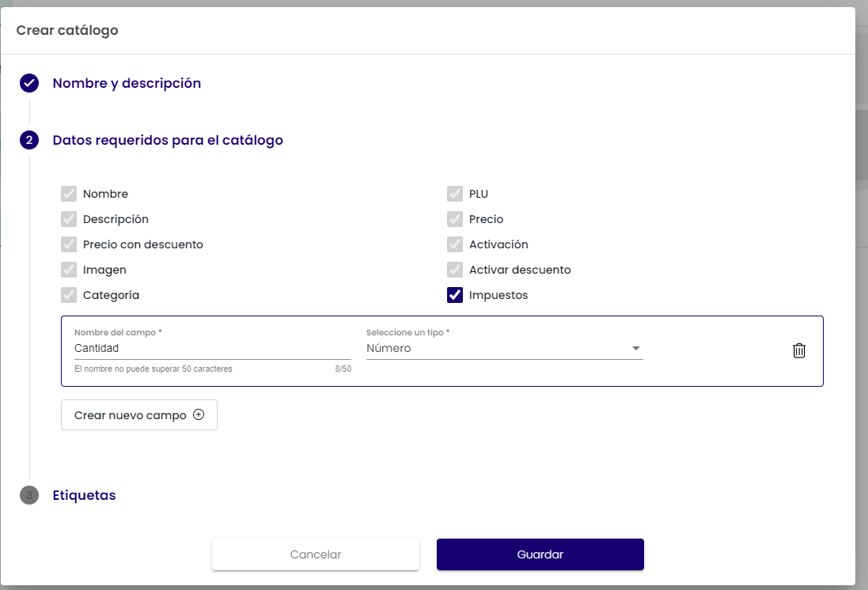868x590 pixels.
Task: Toggle the PLU checkbox
Action: (x=455, y=194)
